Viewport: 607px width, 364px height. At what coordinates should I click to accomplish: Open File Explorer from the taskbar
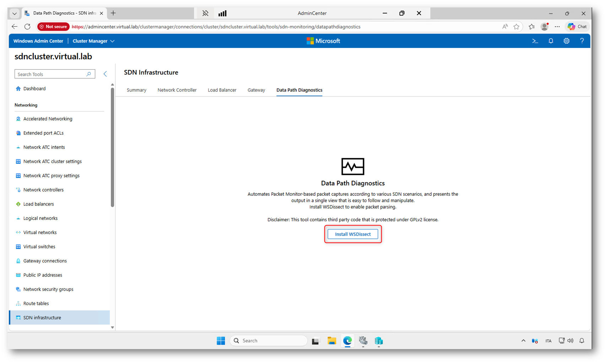[x=331, y=341]
